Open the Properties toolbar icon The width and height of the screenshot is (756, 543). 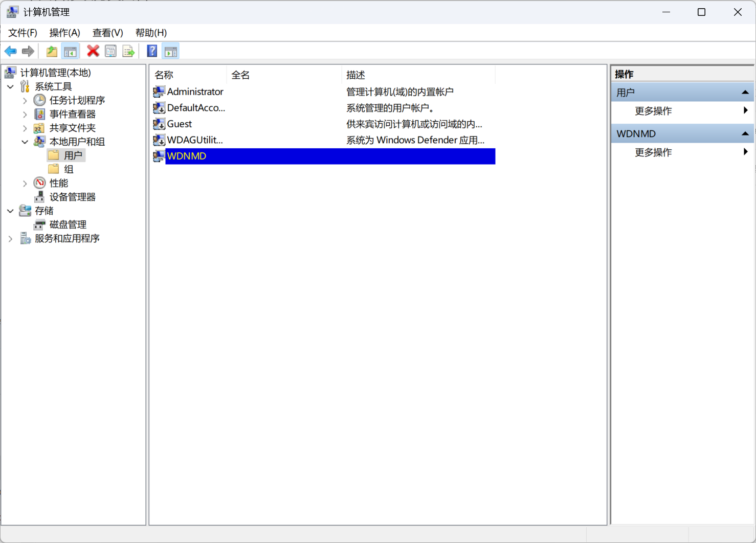pyautogui.click(x=110, y=51)
